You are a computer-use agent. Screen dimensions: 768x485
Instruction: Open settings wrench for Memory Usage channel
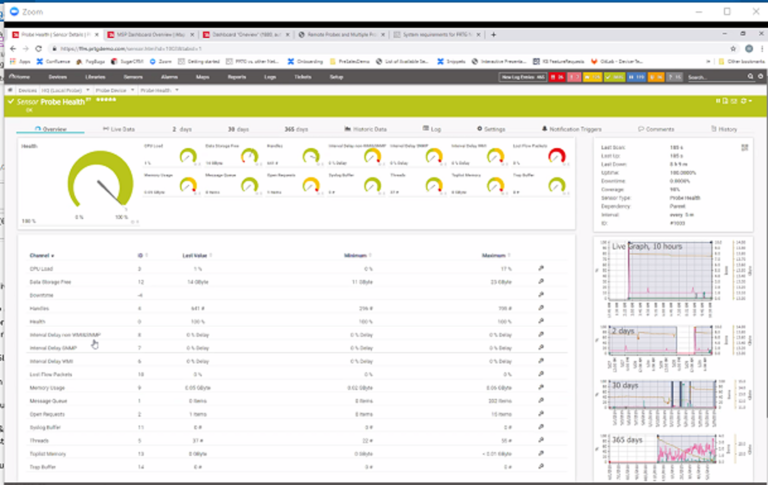click(x=541, y=388)
